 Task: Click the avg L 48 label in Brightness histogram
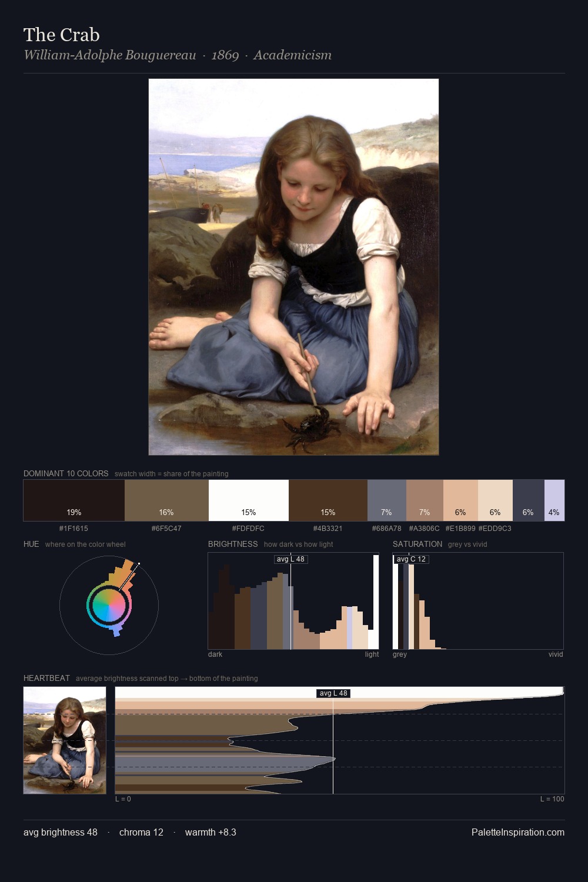[290, 559]
